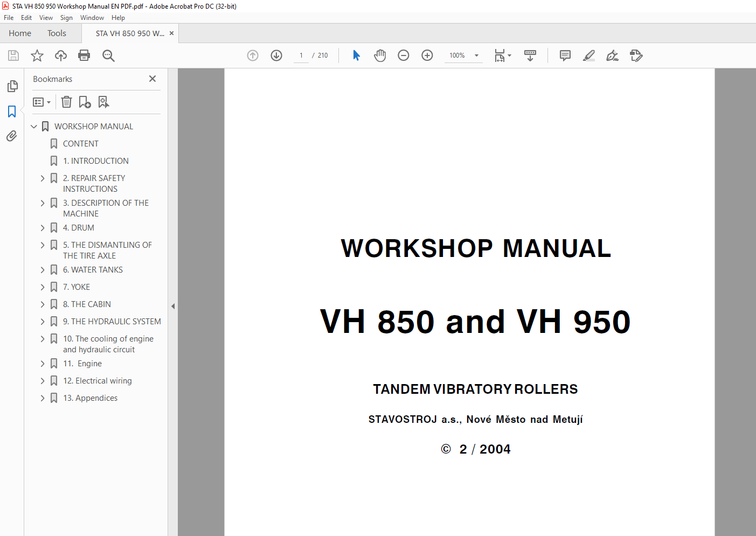The image size is (756, 536).
Task: Print the document
Action: coord(84,55)
